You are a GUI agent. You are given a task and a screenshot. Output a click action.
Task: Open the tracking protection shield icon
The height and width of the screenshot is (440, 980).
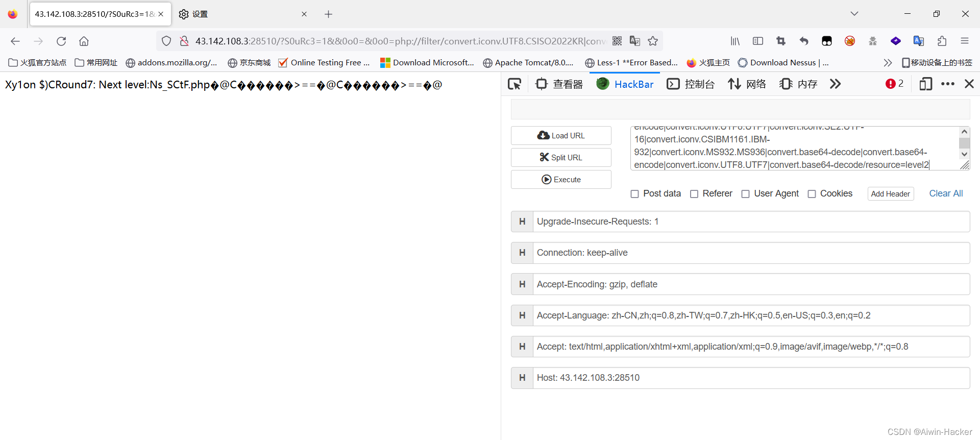click(x=166, y=41)
